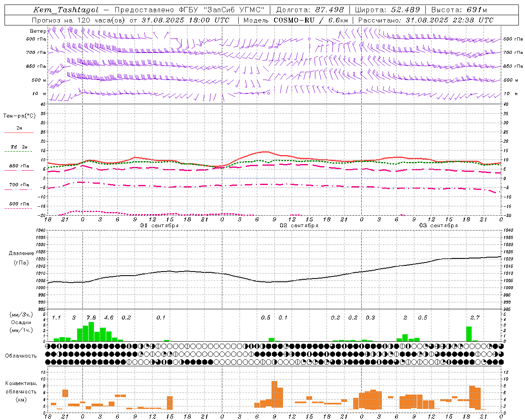The height and width of the screenshot is (420, 525).
Task: Click the red 2м temperature legend line
Action: 19,132
